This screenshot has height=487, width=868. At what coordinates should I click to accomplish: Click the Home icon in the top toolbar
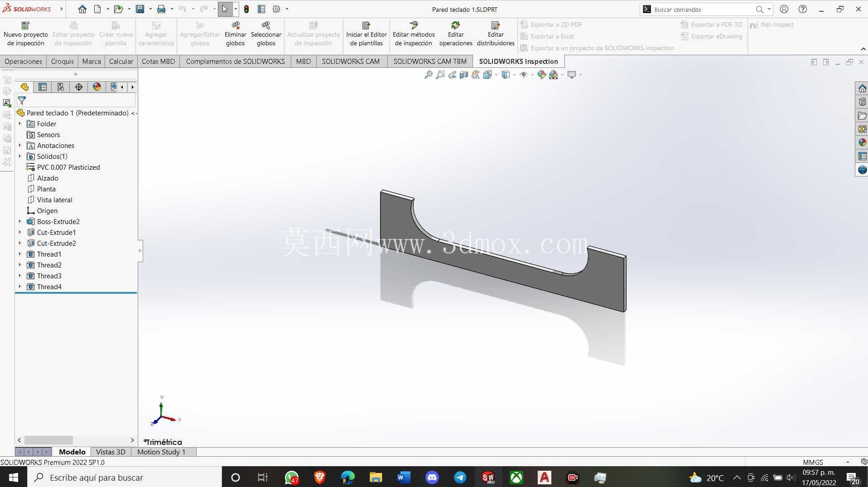82,9
